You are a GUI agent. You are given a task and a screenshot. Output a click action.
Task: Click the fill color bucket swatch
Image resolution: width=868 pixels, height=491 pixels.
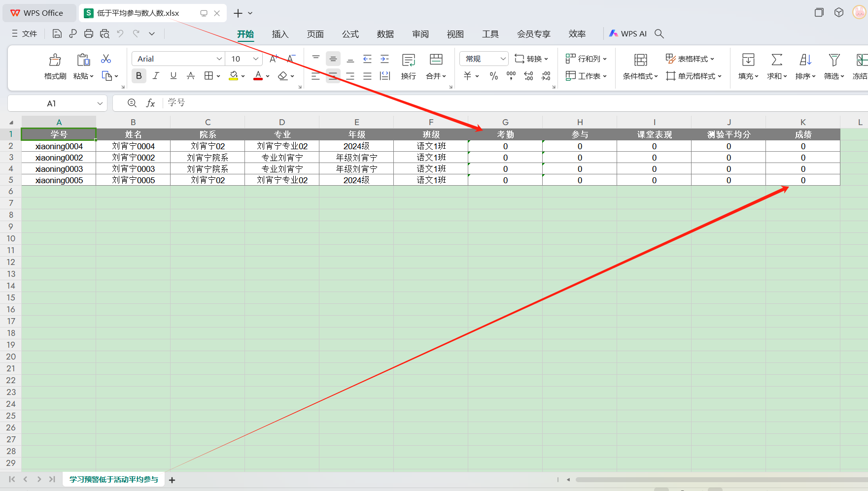pos(234,76)
